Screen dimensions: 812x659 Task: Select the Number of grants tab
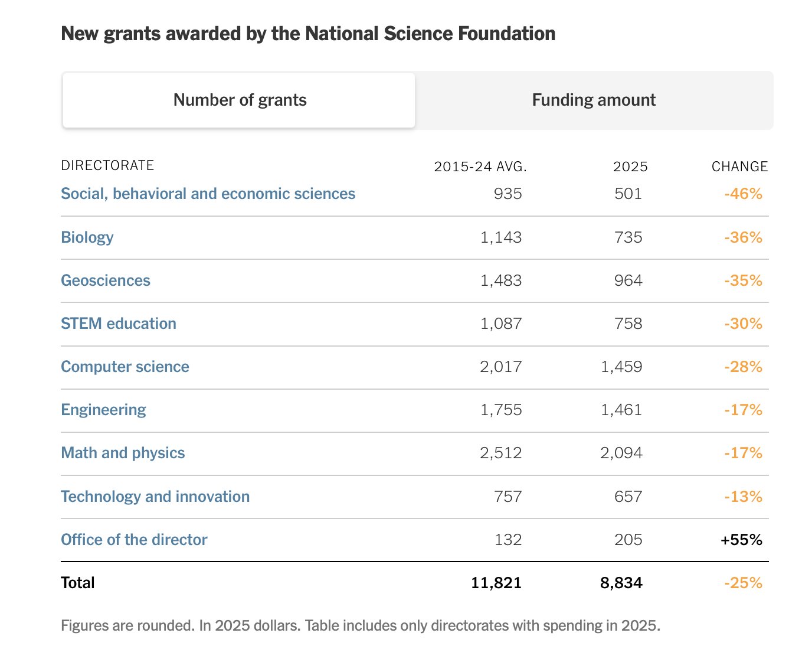pos(240,100)
